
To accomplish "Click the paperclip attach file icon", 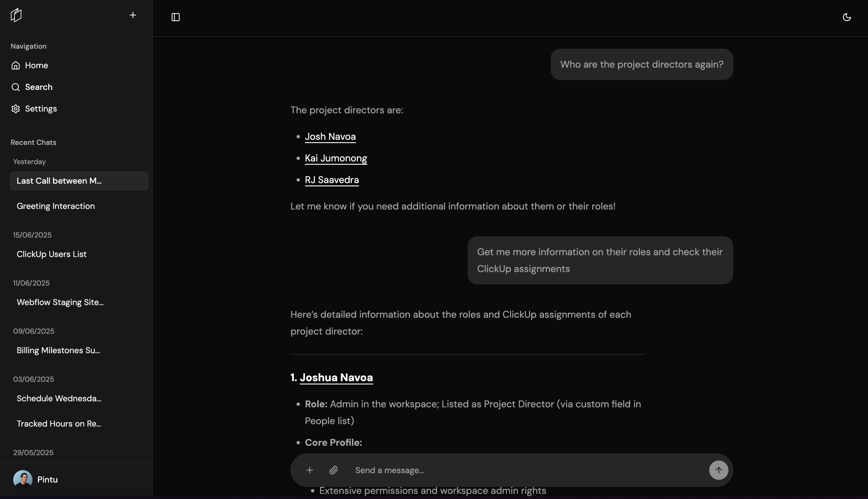I will click(x=333, y=470).
